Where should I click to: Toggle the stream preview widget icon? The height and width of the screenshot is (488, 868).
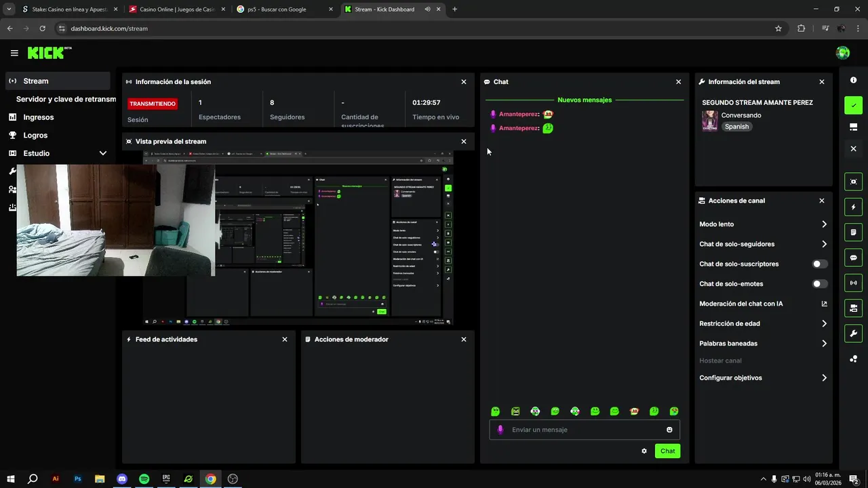(853, 182)
